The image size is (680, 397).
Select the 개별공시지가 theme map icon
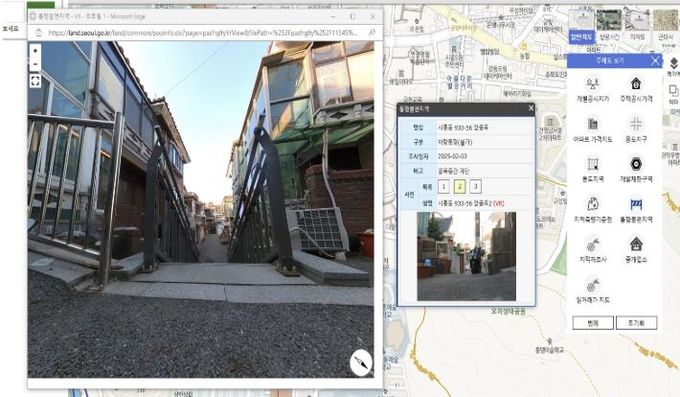592,83
